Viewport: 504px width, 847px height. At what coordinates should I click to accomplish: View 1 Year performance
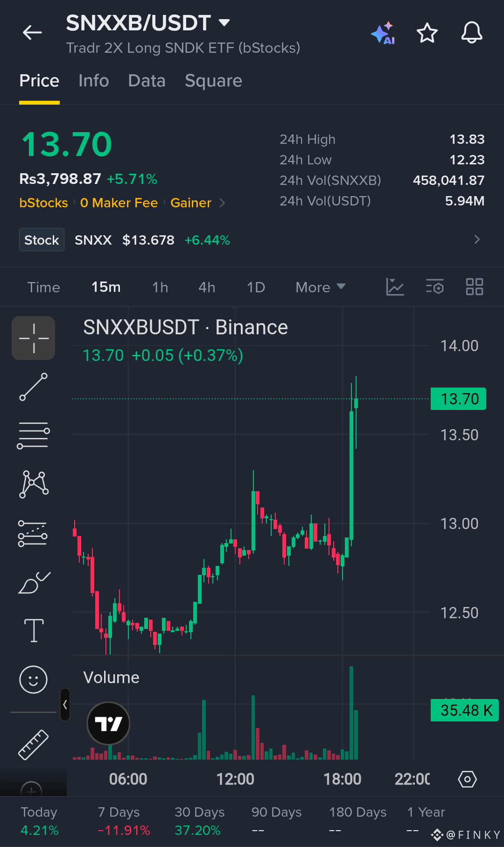[x=426, y=821]
